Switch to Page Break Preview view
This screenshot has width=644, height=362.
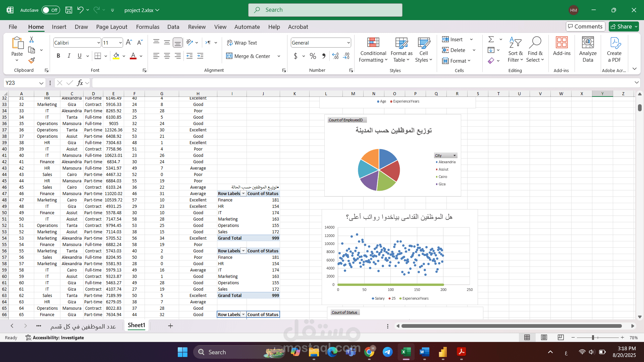[x=560, y=338]
